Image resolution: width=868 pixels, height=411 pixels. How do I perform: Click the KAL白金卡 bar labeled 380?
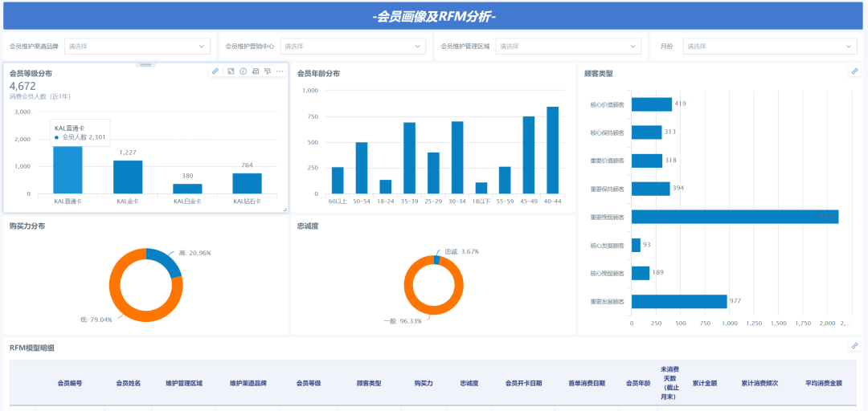click(x=187, y=189)
